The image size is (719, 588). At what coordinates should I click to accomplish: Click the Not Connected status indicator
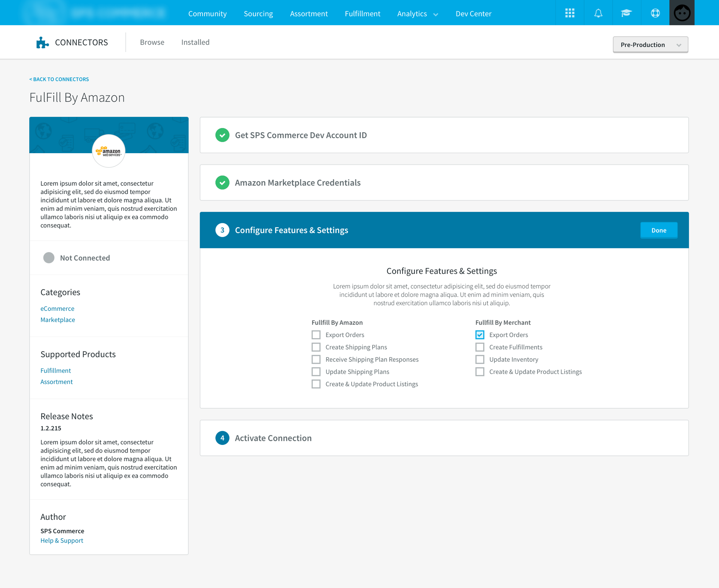coord(49,258)
